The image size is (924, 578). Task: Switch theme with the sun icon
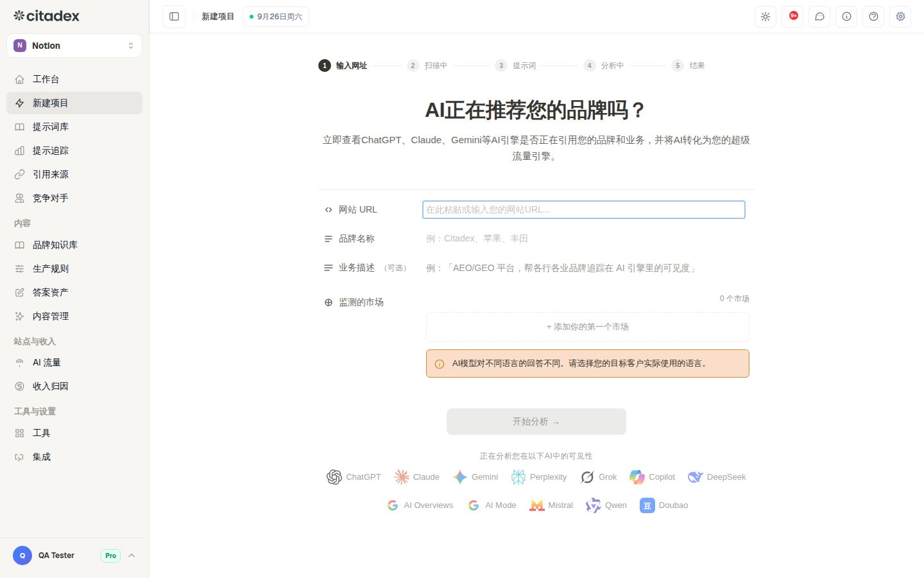pos(766,17)
